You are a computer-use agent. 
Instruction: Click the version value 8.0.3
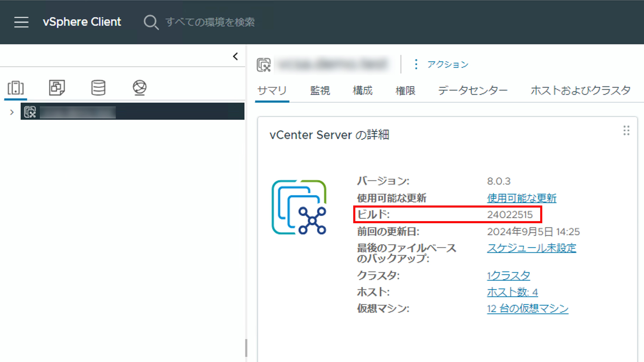pos(499,181)
